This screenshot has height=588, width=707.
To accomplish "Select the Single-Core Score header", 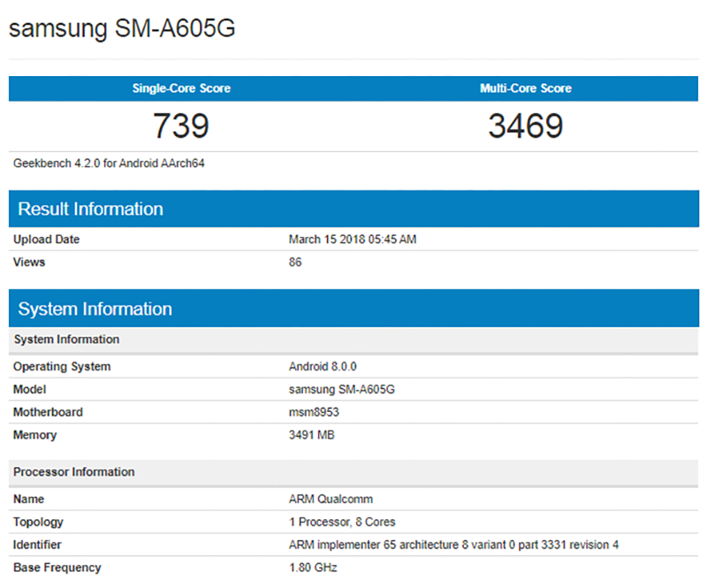I will [181, 88].
